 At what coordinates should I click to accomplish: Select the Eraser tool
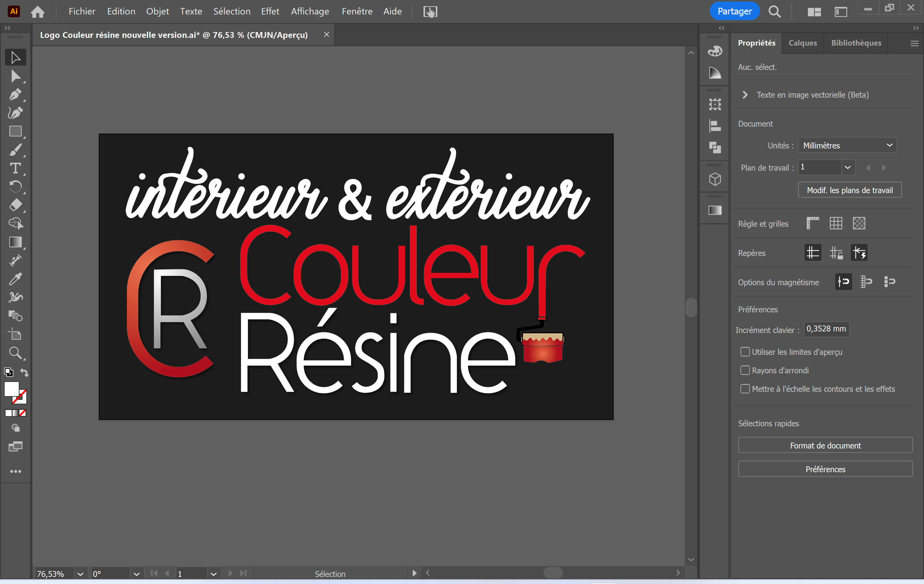[15, 205]
